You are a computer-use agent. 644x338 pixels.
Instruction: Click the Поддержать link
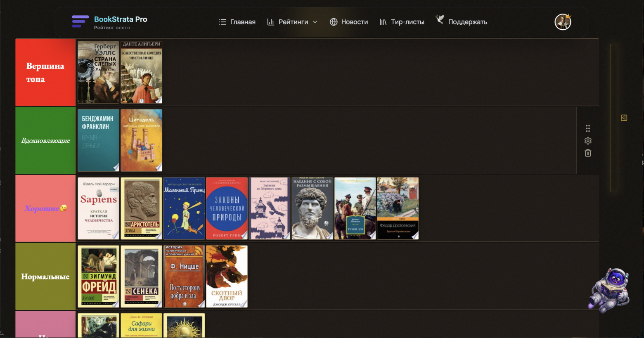pos(462,21)
